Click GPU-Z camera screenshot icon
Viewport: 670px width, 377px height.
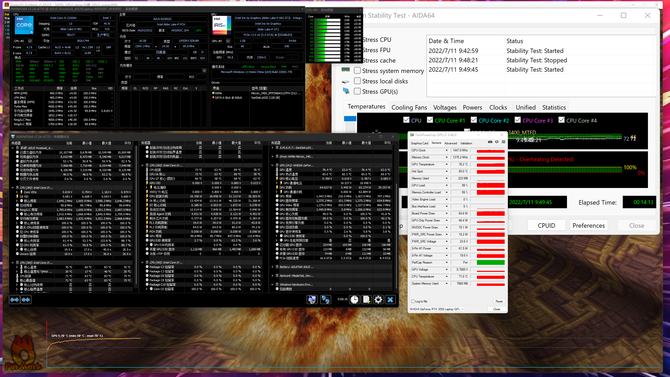[490, 142]
